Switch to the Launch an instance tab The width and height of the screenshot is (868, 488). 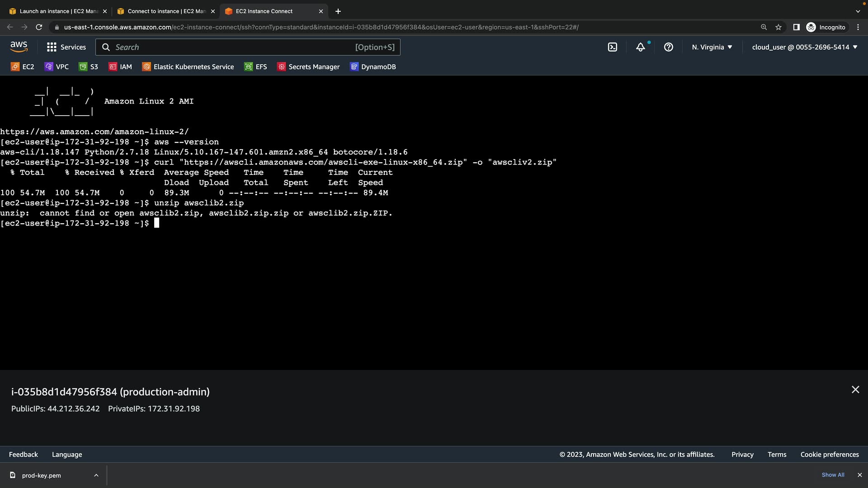point(54,11)
